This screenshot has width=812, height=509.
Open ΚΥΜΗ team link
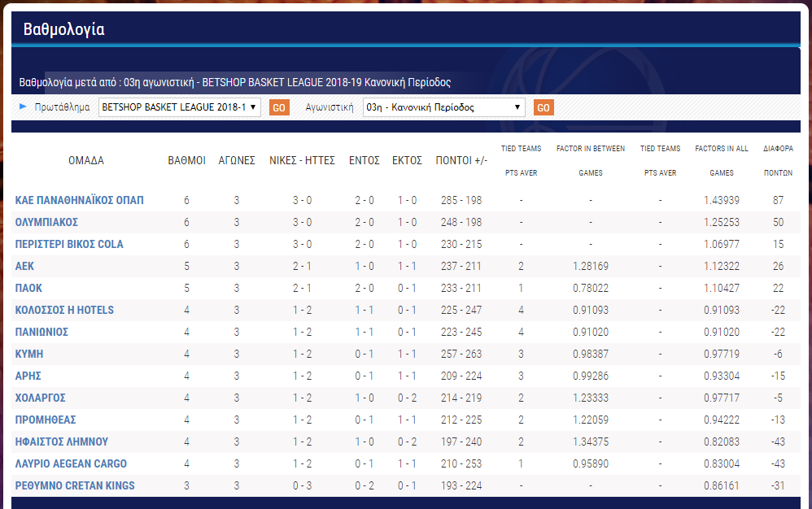[29, 355]
